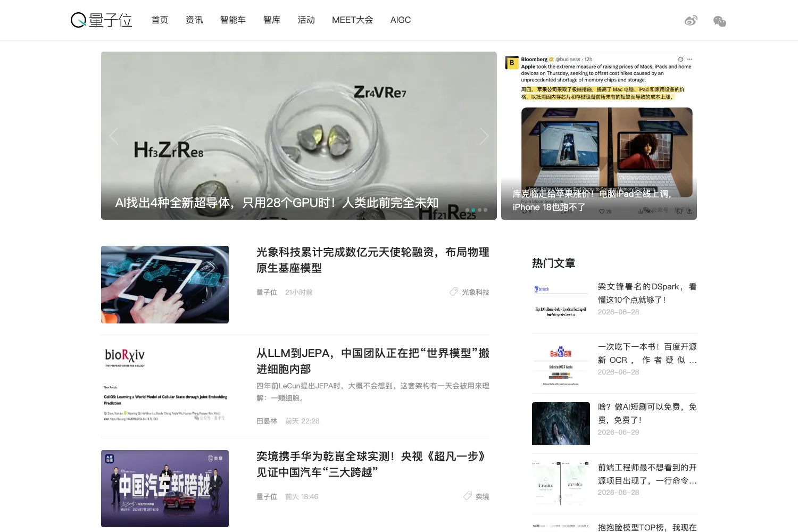Image resolution: width=798 pixels, height=532 pixels.
Task: Click the 前天 18:46 timestamp
Action: pyautogui.click(x=302, y=496)
